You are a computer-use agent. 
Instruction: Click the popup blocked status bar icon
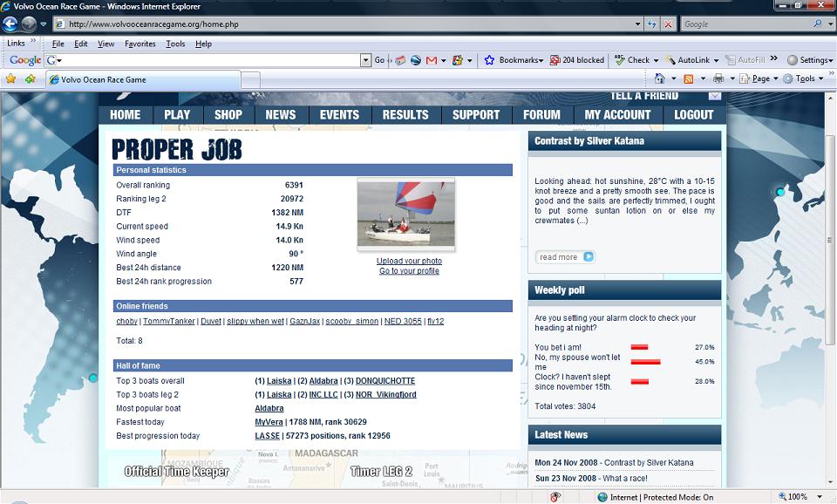[x=555, y=497]
